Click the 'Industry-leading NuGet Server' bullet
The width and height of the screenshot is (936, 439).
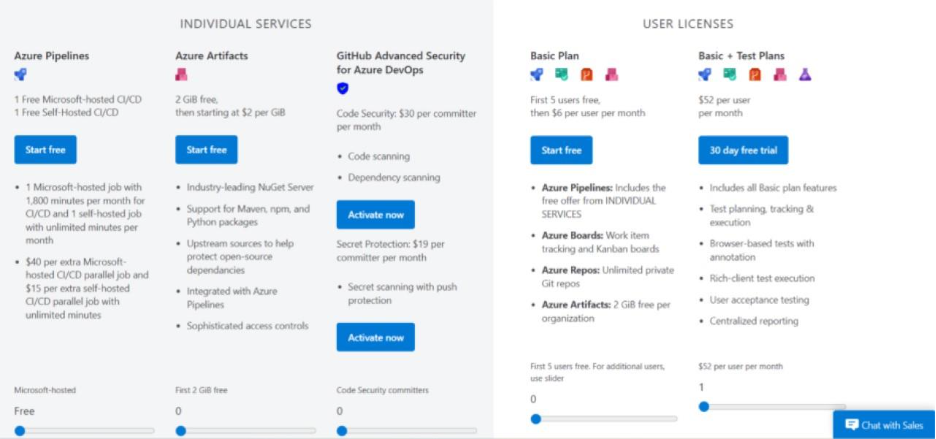pos(250,188)
